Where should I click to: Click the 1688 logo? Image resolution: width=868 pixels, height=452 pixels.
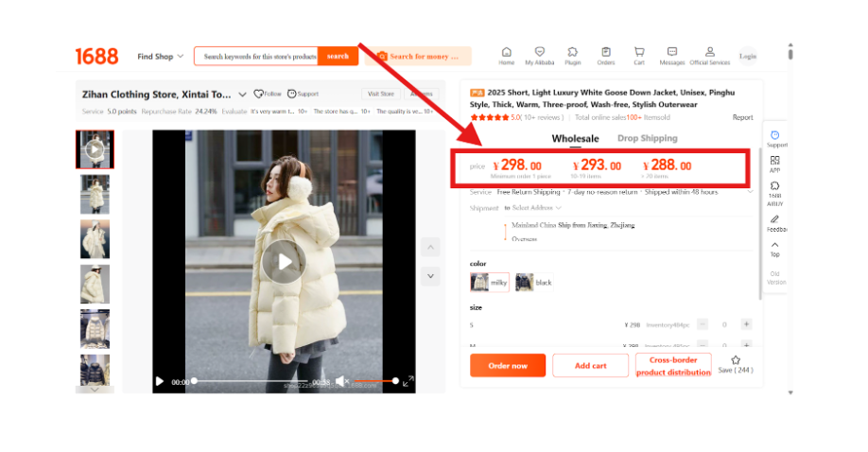point(96,56)
